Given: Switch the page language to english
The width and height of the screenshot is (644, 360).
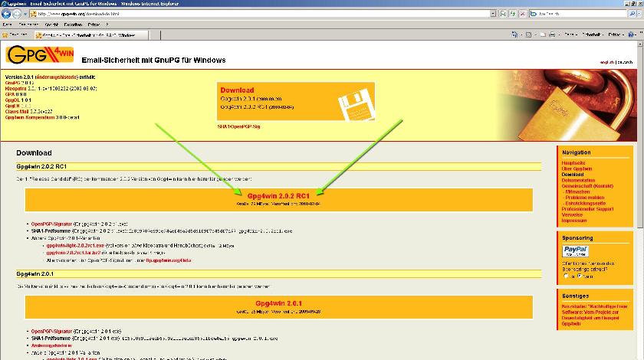Looking at the screenshot, I should tap(606, 62).
